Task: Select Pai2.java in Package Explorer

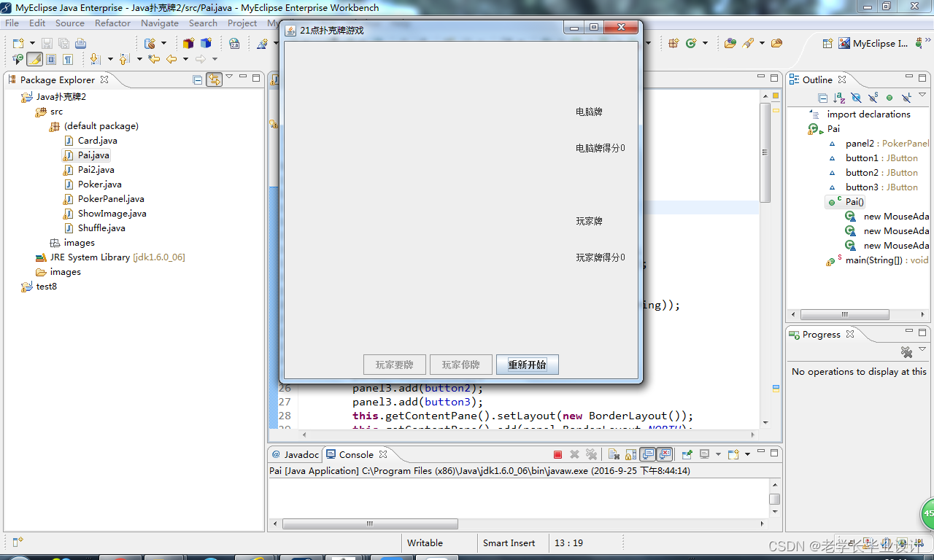Action: pos(96,169)
